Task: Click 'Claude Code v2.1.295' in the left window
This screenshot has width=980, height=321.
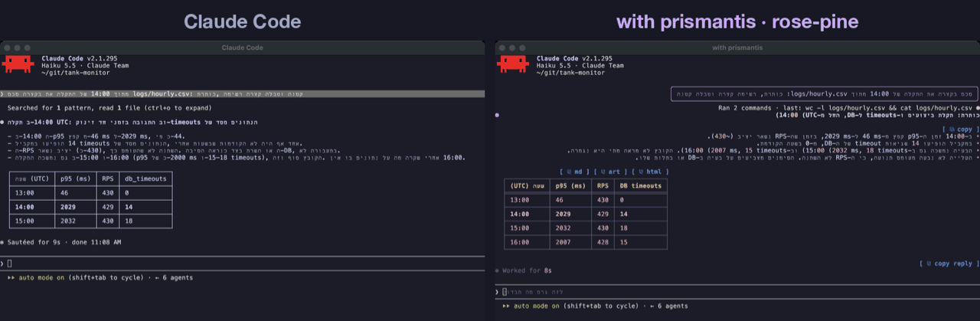Action: [80, 58]
